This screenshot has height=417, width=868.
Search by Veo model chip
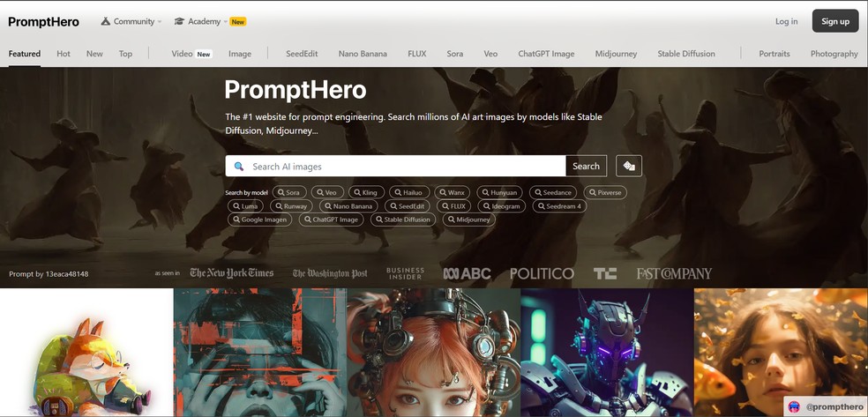coord(327,192)
